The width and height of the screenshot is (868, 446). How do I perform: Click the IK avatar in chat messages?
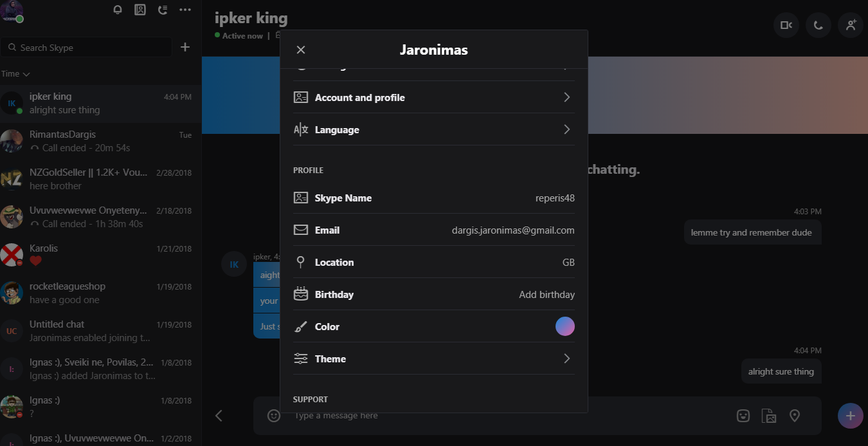point(234,264)
